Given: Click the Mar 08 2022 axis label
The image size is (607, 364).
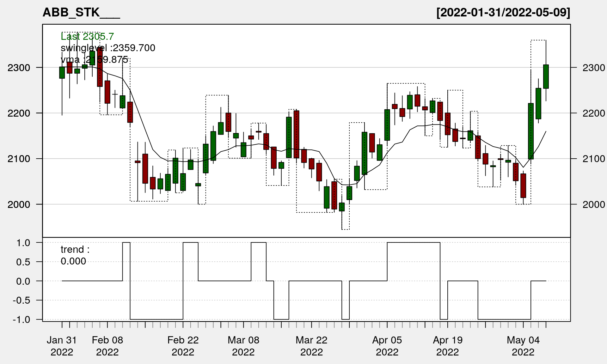Looking at the screenshot, I should (x=243, y=346).
